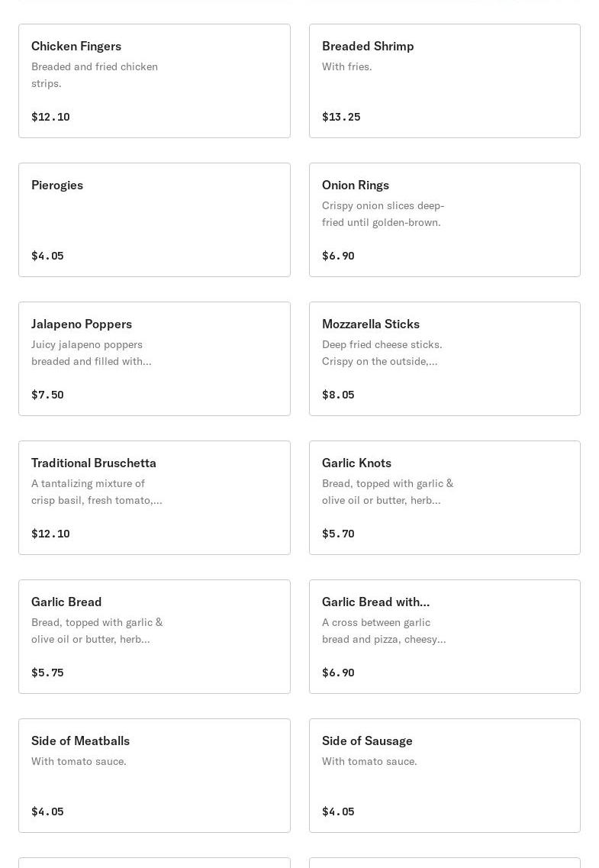This screenshot has width=599, height=868.
Task: Click the Traditional Bruschetta title
Action: coord(94,463)
